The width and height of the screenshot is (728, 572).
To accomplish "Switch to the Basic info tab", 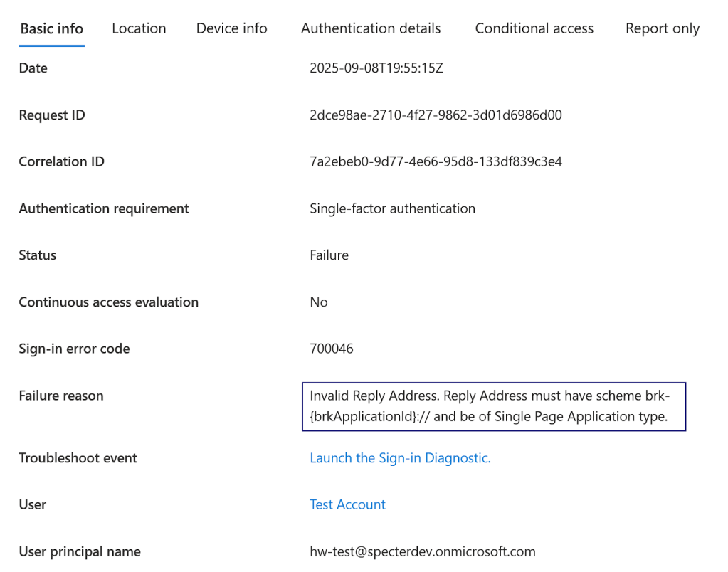I will click(x=52, y=29).
